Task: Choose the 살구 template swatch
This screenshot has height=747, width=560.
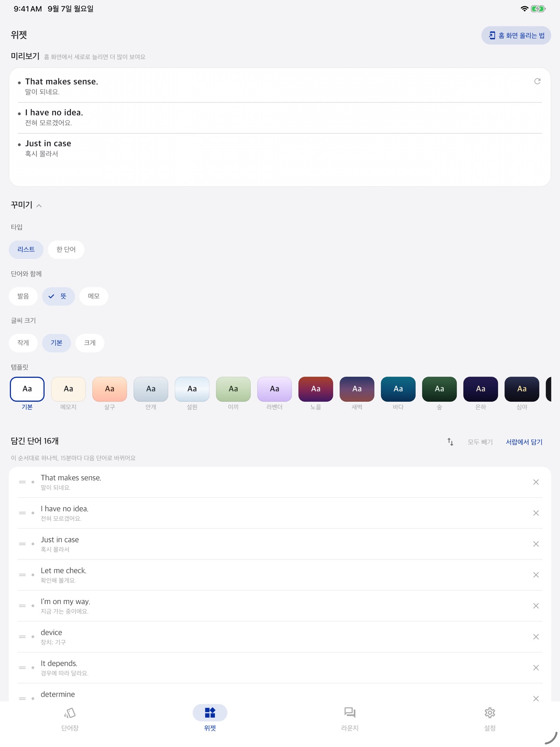Action: [109, 389]
